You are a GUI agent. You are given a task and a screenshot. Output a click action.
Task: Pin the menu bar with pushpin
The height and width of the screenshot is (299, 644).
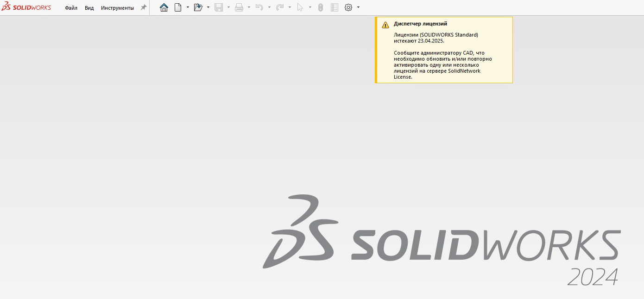[144, 8]
